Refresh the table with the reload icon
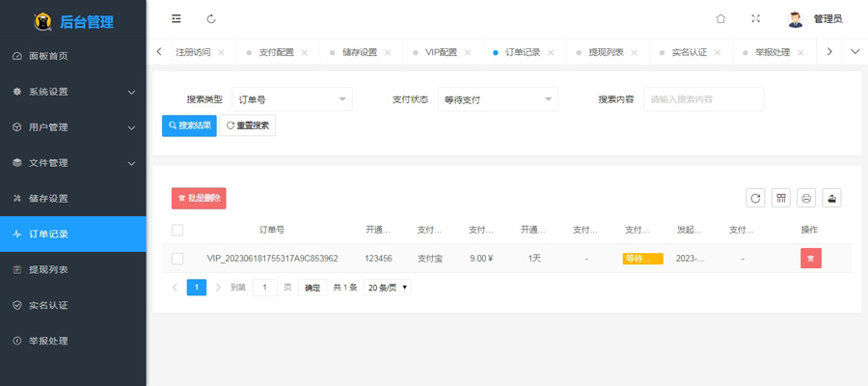 point(755,198)
